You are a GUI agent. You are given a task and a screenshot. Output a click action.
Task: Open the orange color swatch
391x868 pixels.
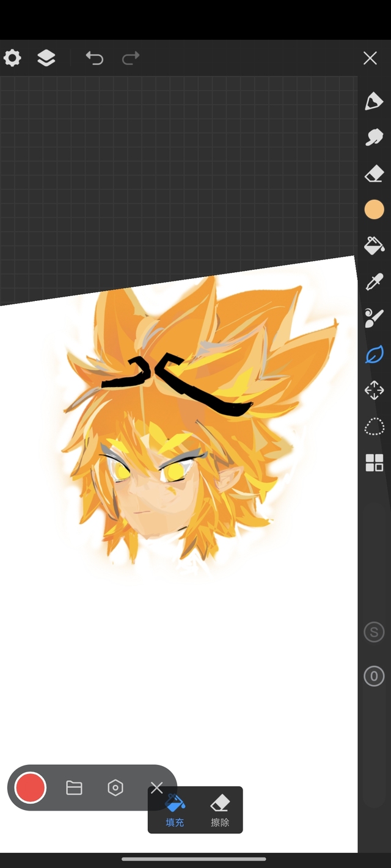click(374, 209)
